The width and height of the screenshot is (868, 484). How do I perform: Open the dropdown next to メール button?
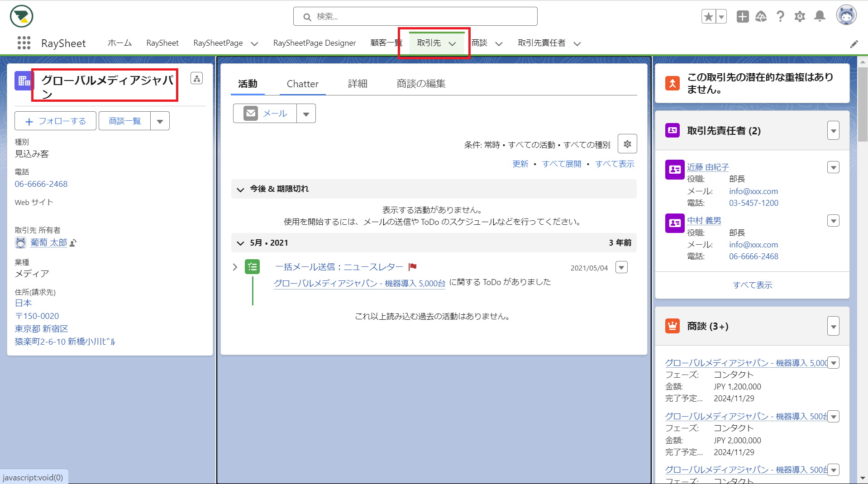[x=306, y=114]
